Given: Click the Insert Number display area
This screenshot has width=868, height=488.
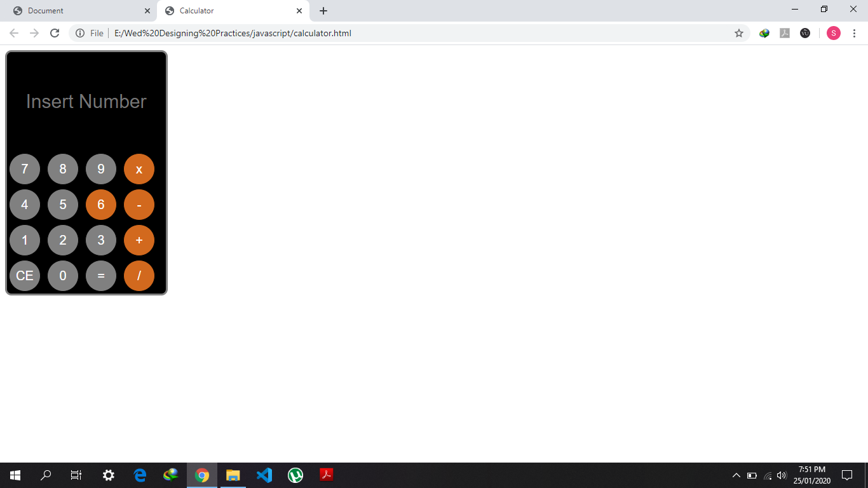Looking at the screenshot, I should pyautogui.click(x=86, y=101).
